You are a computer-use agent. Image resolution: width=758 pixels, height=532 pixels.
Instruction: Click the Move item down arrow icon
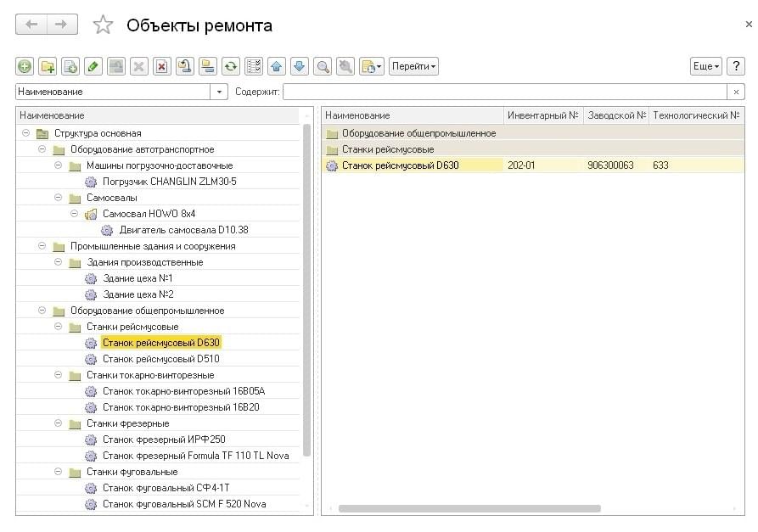click(300, 66)
